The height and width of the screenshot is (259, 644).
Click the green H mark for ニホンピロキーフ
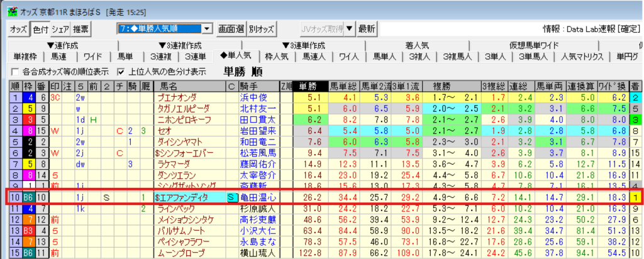pyautogui.click(x=93, y=119)
